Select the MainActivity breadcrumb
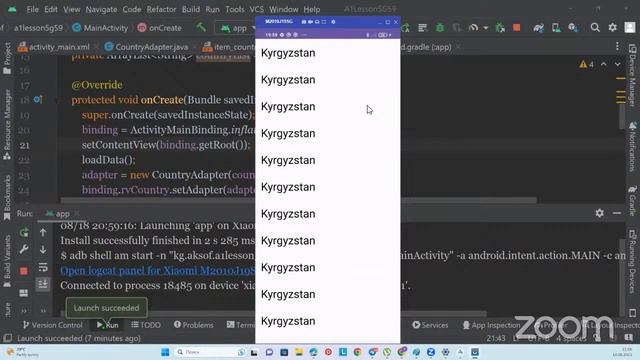 tap(100, 28)
